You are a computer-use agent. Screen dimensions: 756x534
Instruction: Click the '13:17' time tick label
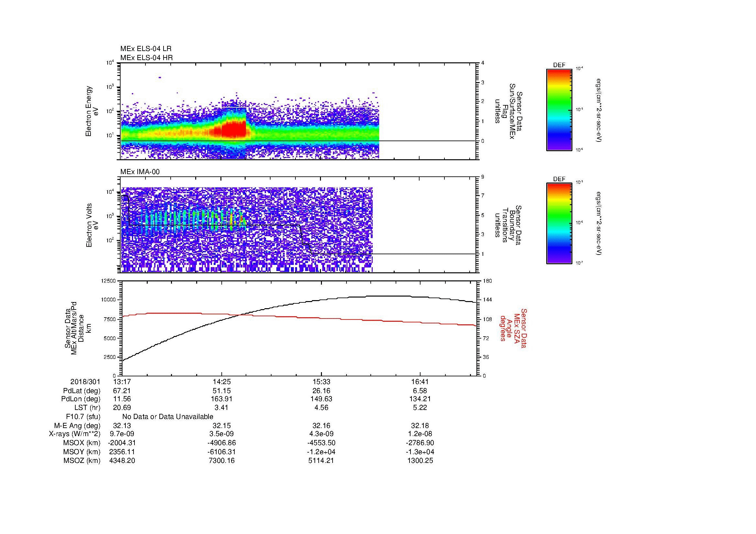pos(122,382)
